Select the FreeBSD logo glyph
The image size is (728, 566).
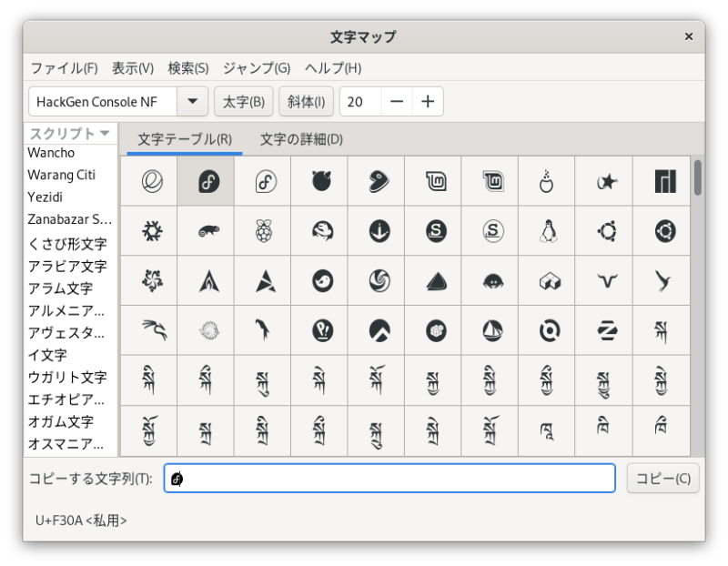tap(321, 181)
